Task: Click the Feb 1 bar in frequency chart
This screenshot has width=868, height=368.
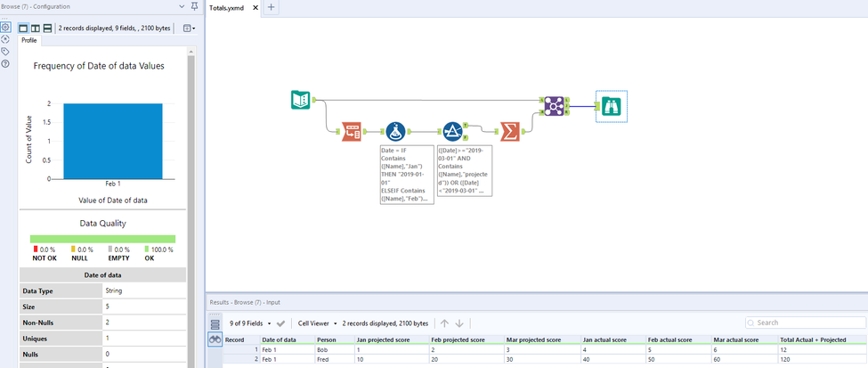Action: (x=113, y=141)
